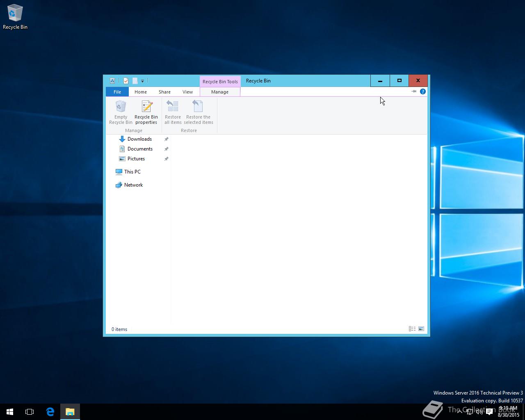Click the Network icon in the sidebar

(119, 185)
